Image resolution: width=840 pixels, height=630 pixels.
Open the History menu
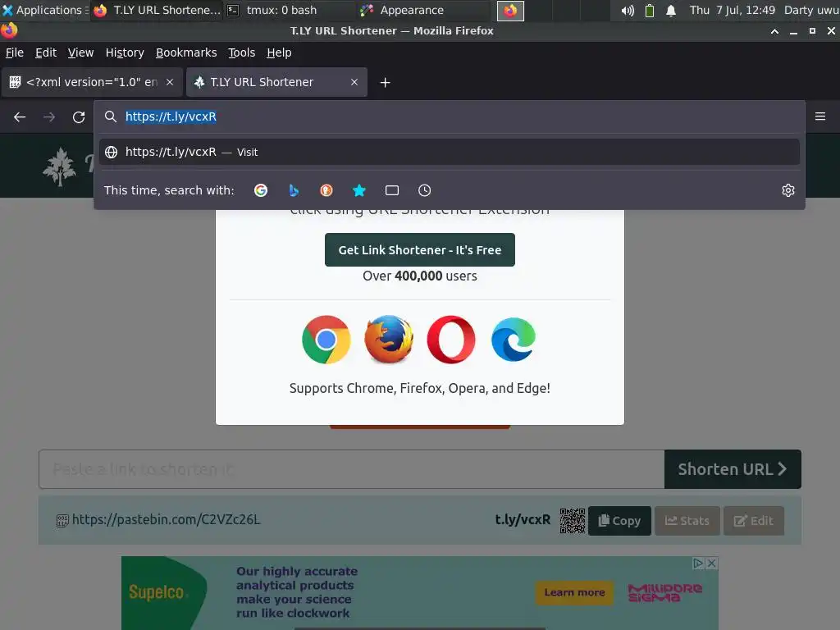tap(125, 52)
